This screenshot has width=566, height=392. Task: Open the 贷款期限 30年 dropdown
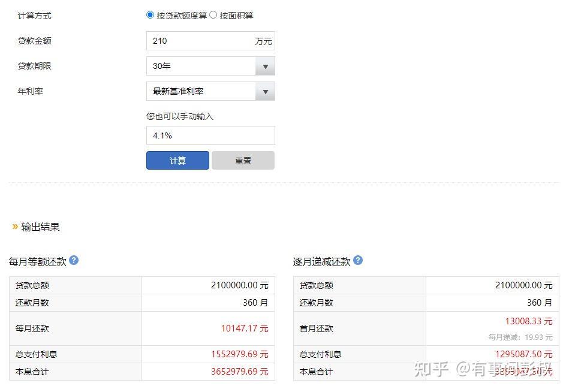(x=210, y=66)
